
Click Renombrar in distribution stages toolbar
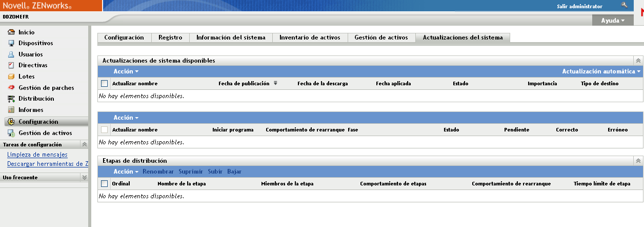pyautogui.click(x=158, y=172)
